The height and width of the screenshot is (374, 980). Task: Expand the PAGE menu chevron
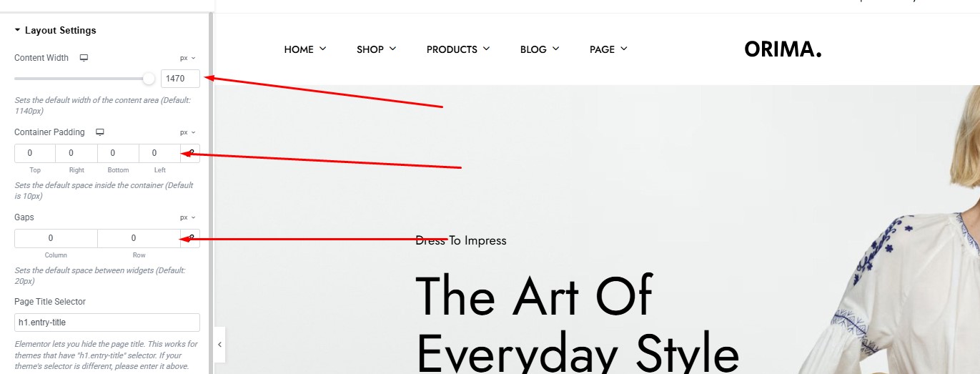pyautogui.click(x=624, y=49)
